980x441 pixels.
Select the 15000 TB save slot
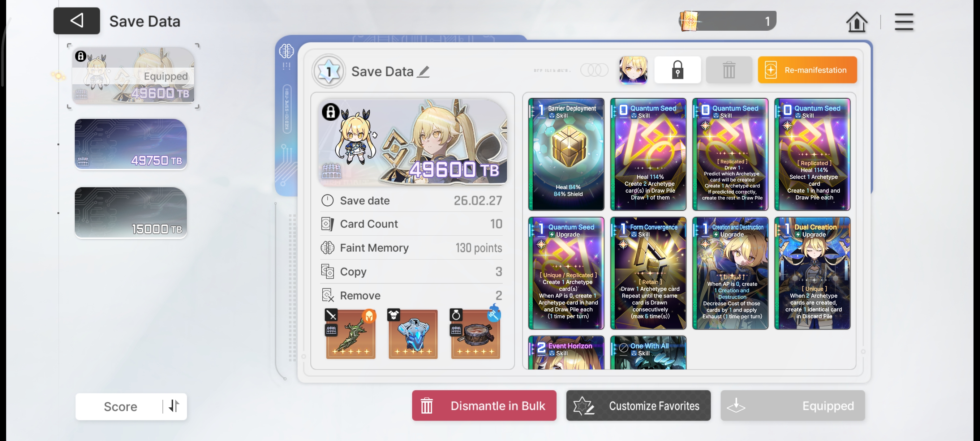tap(130, 213)
